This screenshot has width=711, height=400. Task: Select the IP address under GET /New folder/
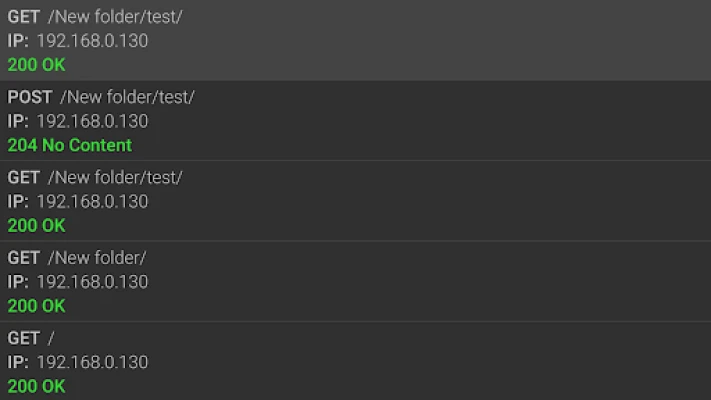click(92, 282)
